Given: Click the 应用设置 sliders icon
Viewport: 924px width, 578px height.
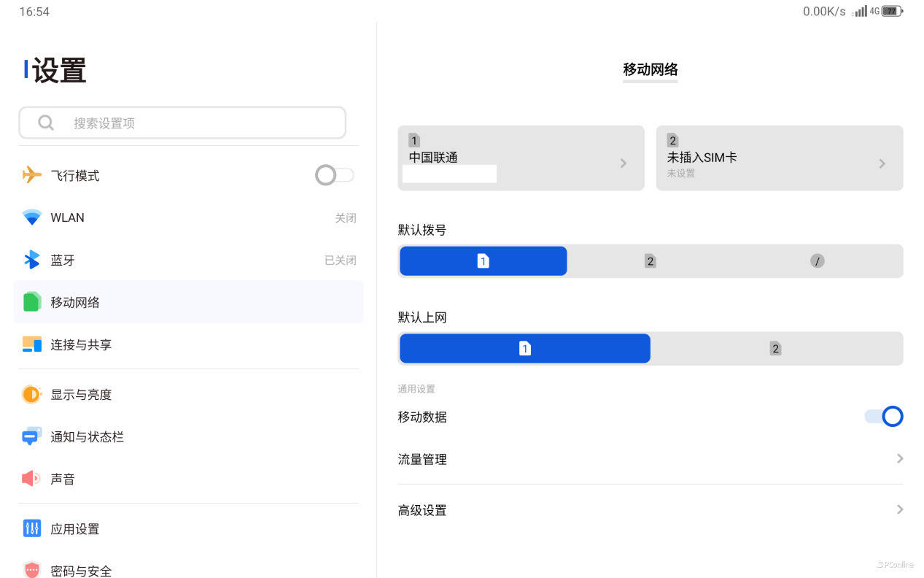Looking at the screenshot, I should (31, 528).
